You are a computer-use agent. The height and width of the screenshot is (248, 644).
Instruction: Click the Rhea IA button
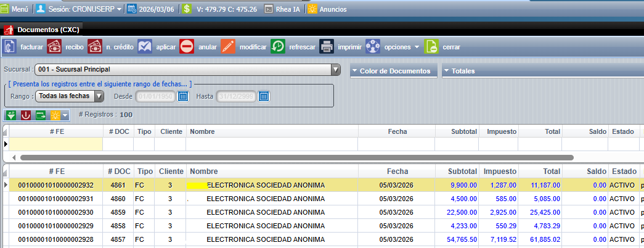283,9
